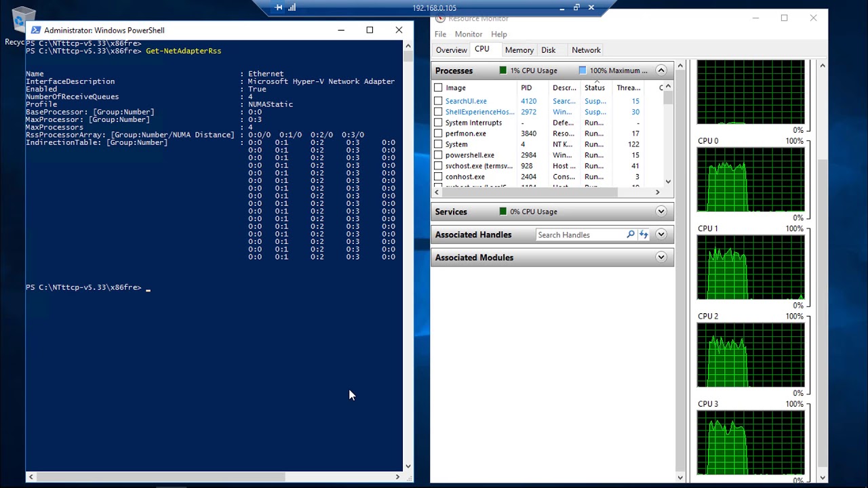Check the SearchUI.exe process checkbox
This screenshot has height=488, width=868.
pyautogui.click(x=438, y=101)
